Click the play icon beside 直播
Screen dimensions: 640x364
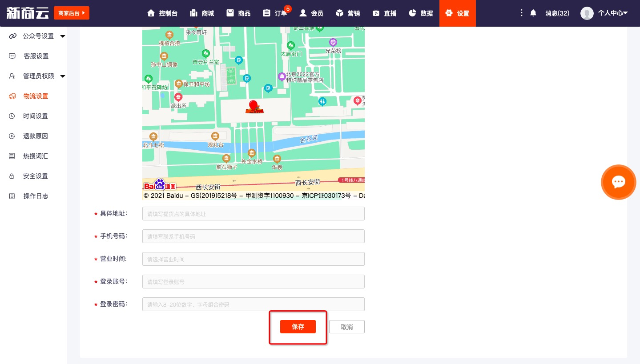click(376, 13)
